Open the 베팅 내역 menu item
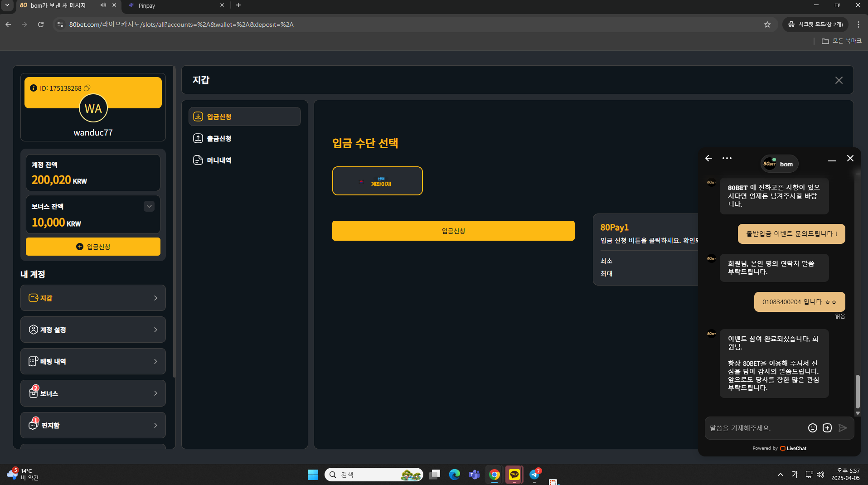The width and height of the screenshot is (868, 485). (93, 361)
